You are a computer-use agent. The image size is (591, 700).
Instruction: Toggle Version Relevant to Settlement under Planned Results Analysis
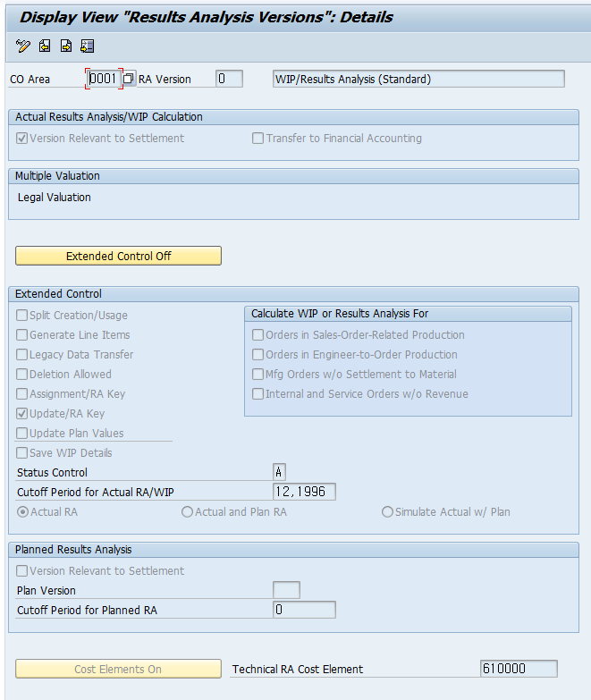pos(21,570)
